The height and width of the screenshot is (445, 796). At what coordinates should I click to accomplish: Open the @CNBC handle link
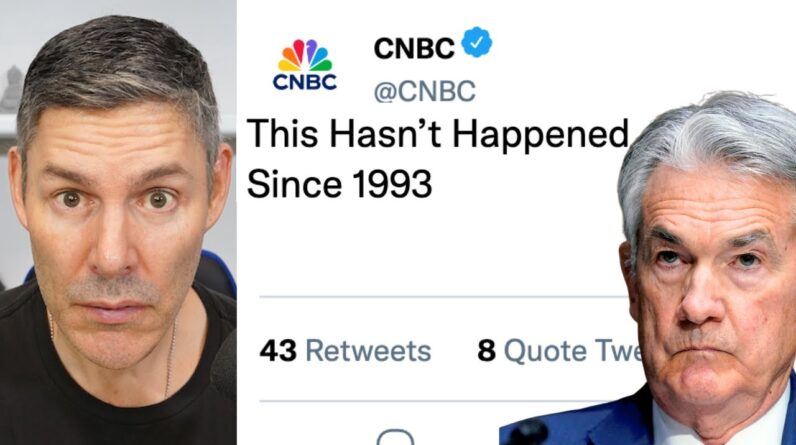[424, 91]
